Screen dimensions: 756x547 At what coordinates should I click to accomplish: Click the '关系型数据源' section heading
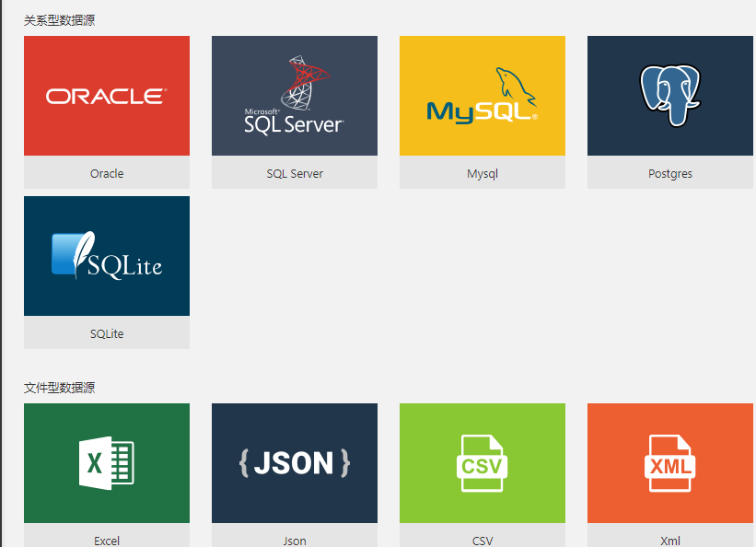[x=59, y=20]
